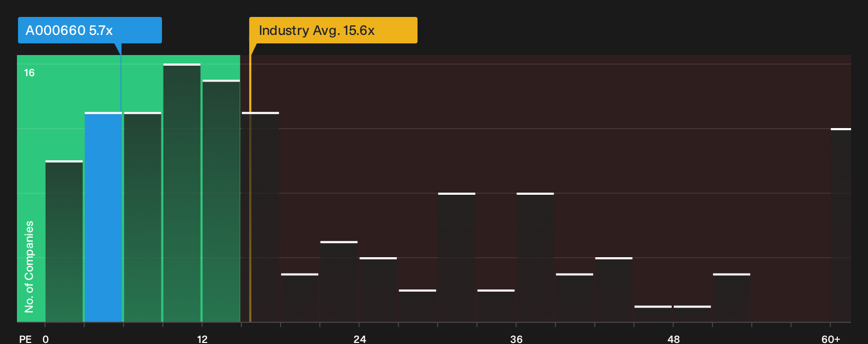Click the tallest bar near PE 12
Viewport: 868px width, 344px height.
point(182,193)
